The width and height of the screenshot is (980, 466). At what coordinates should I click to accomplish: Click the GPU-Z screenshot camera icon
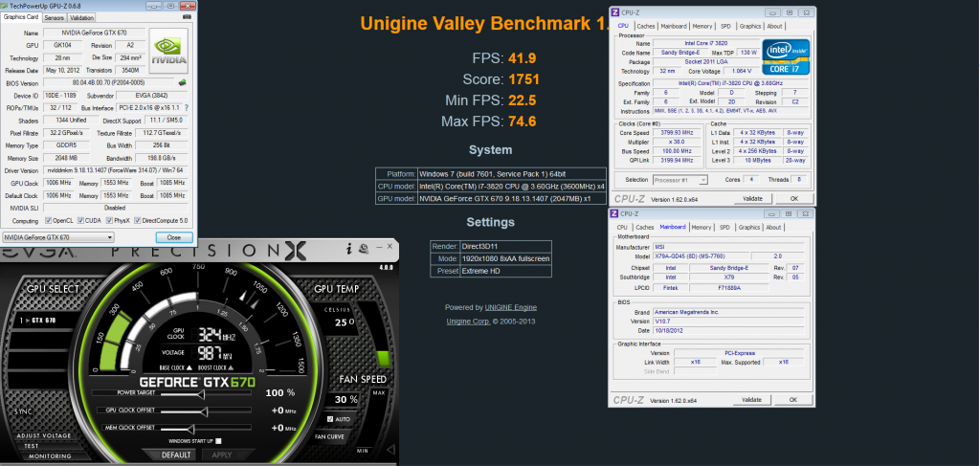coord(187,17)
